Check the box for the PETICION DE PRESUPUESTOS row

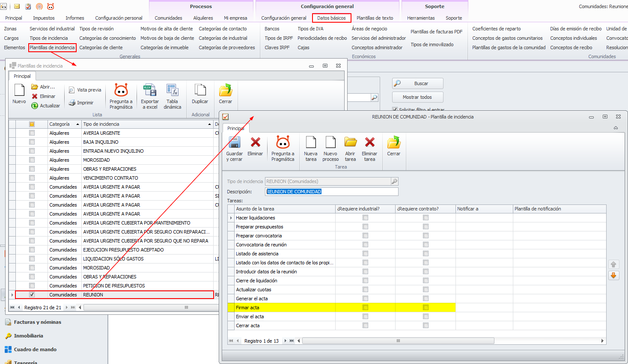(32, 286)
